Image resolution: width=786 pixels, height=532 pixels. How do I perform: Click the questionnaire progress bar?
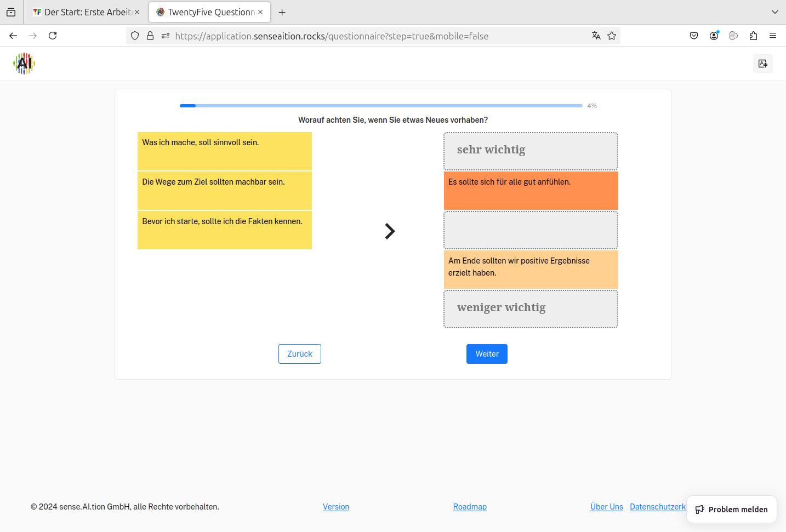pos(381,106)
